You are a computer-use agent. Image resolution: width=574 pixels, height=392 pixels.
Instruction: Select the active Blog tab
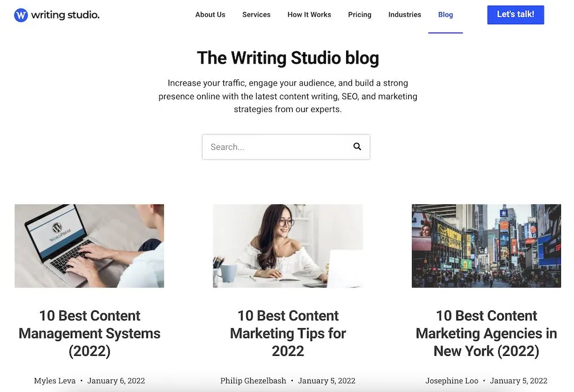click(x=445, y=15)
